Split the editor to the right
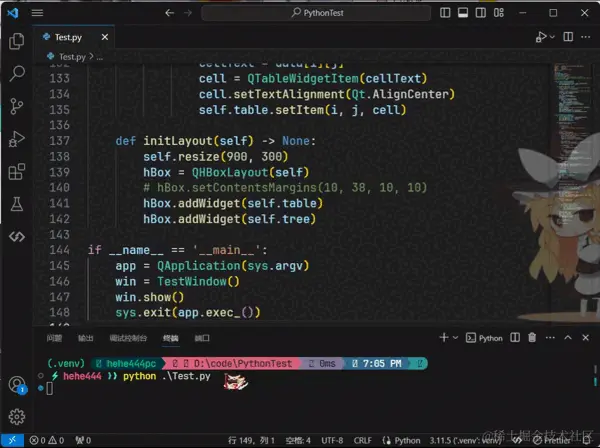Image resolution: width=600 pixels, height=448 pixels. click(x=568, y=37)
